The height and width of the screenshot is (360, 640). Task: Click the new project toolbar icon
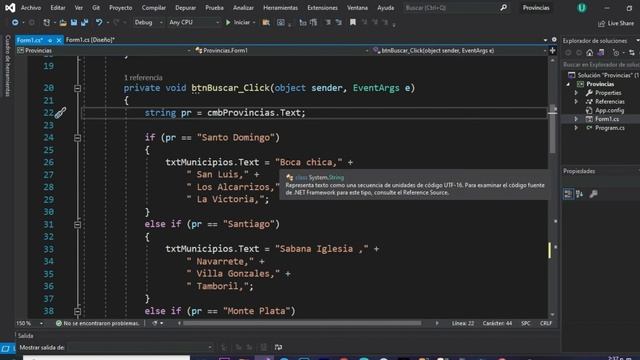[x=47, y=22]
